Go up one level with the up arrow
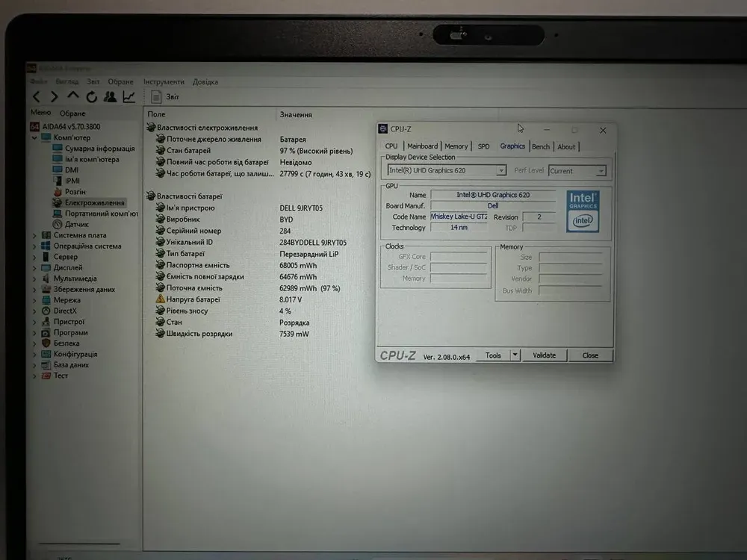The width and height of the screenshot is (747, 560). [72, 96]
